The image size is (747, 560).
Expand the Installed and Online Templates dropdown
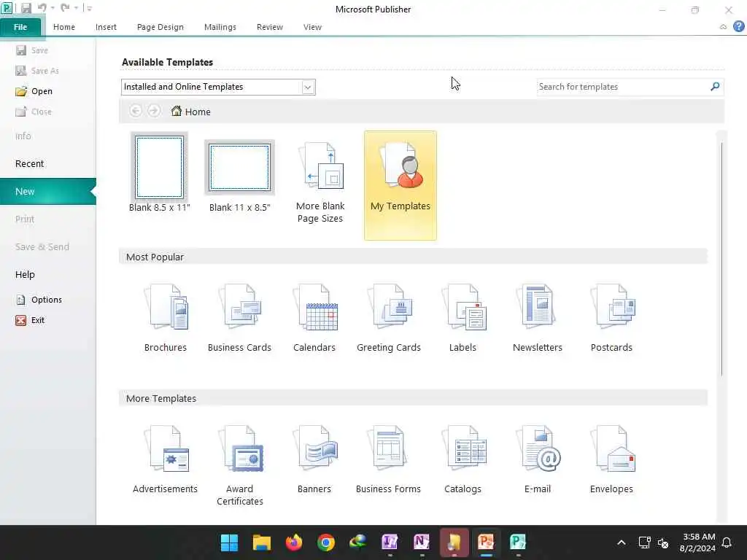pos(308,87)
